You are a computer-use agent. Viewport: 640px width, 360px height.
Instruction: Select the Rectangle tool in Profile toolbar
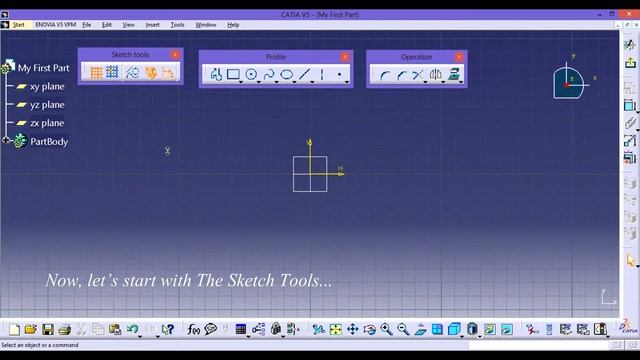coord(233,74)
